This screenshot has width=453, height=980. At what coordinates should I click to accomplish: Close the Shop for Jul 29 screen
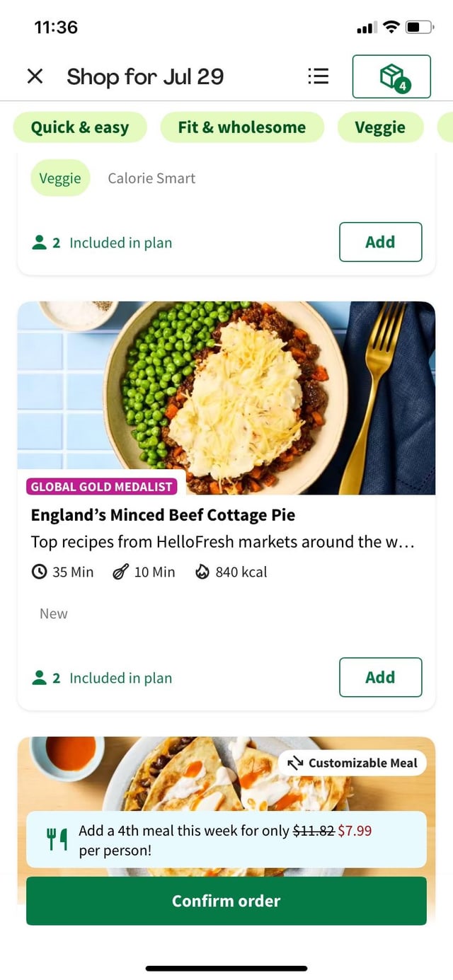(x=35, y=76)
